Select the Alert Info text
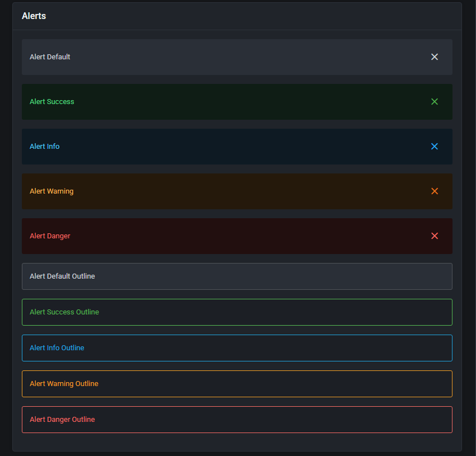Image resolution: width=476 pixels, height=456 pixels. tap(45, 146)
